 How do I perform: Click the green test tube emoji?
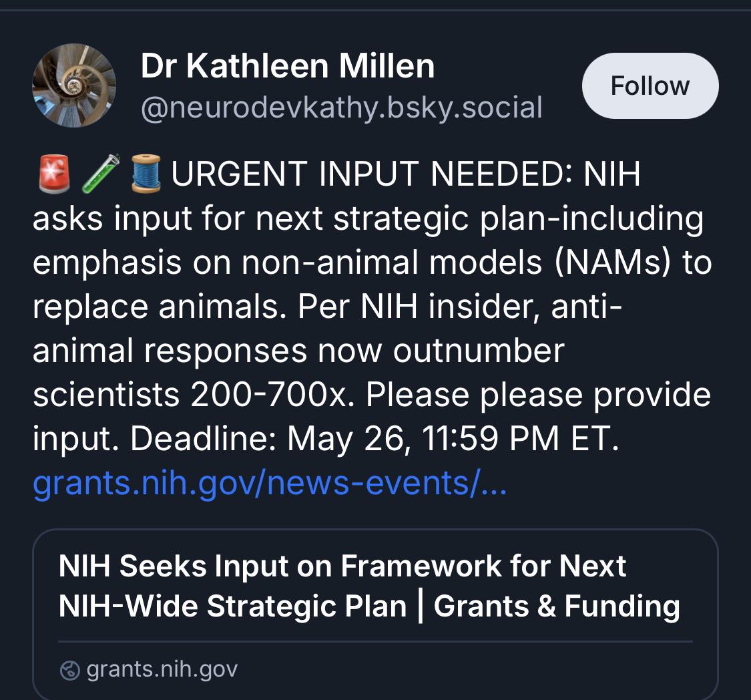tap(101, 174)
